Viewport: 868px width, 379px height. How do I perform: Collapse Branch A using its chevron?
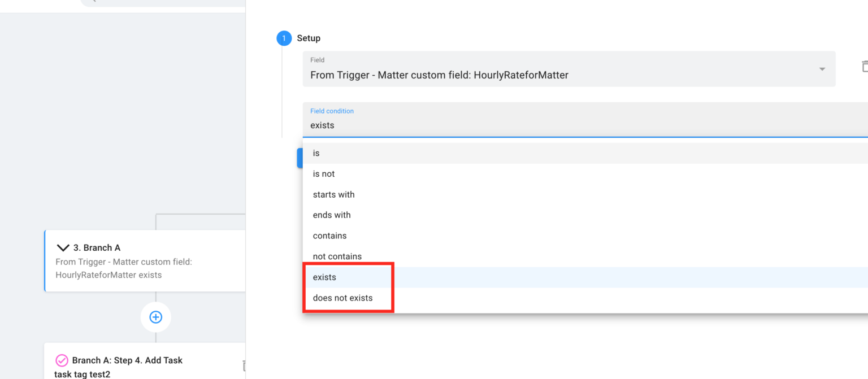63,248
